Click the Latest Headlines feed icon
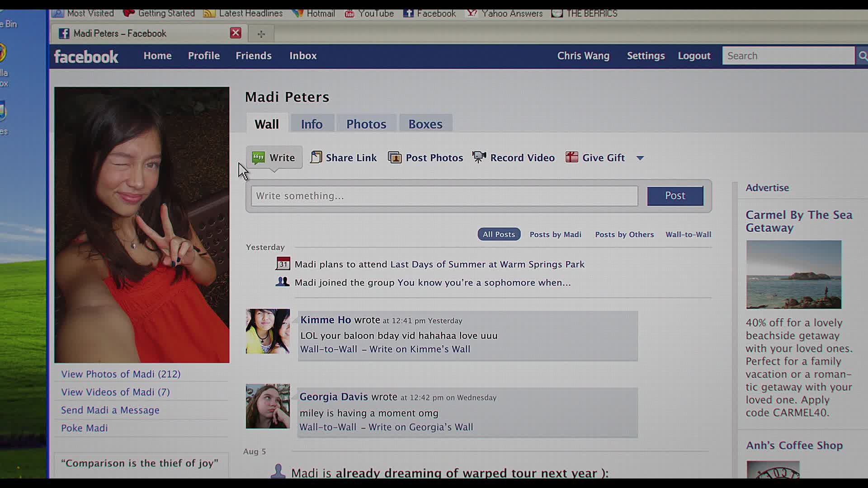Screen dimensions: 868x488 pos(209,14)
